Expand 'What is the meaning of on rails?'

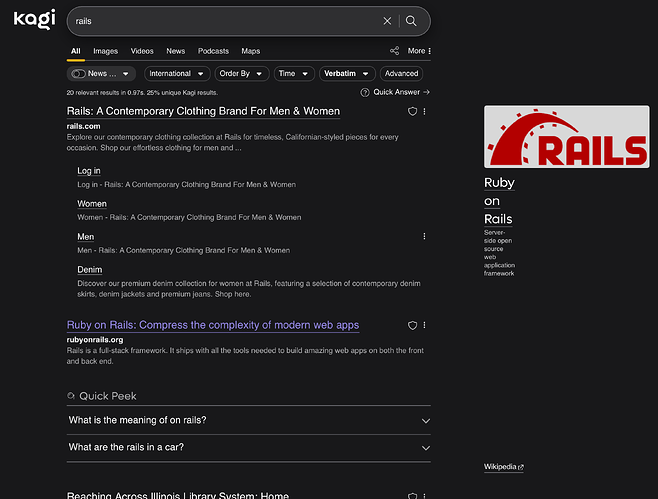coord(248,420)
